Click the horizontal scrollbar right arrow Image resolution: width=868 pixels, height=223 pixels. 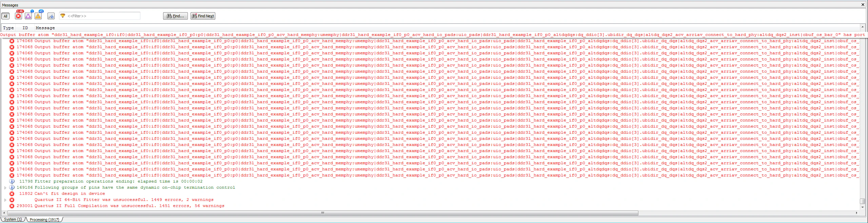click(857, 213)
